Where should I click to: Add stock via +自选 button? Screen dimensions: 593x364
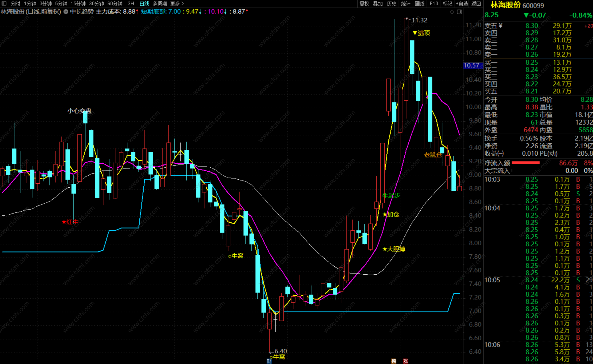[x=462, y=3]
